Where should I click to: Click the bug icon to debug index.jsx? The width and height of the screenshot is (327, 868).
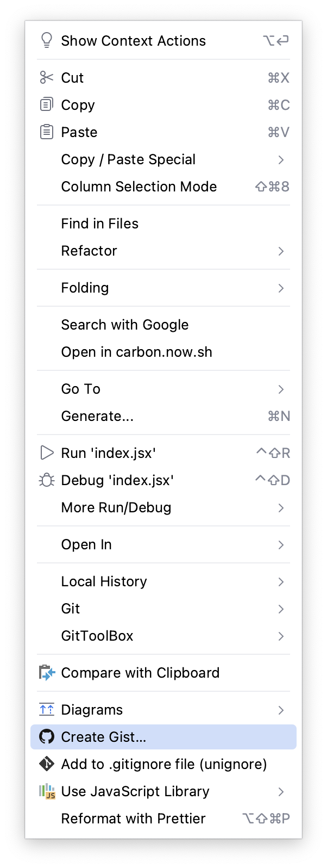point(47,480)
